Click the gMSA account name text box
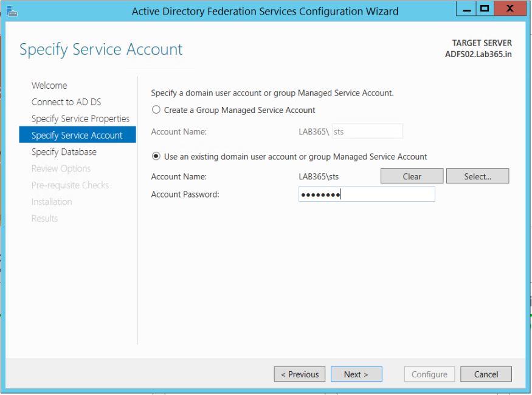The width and height of the screenshot is (532, 395). (x=367, y=131)
